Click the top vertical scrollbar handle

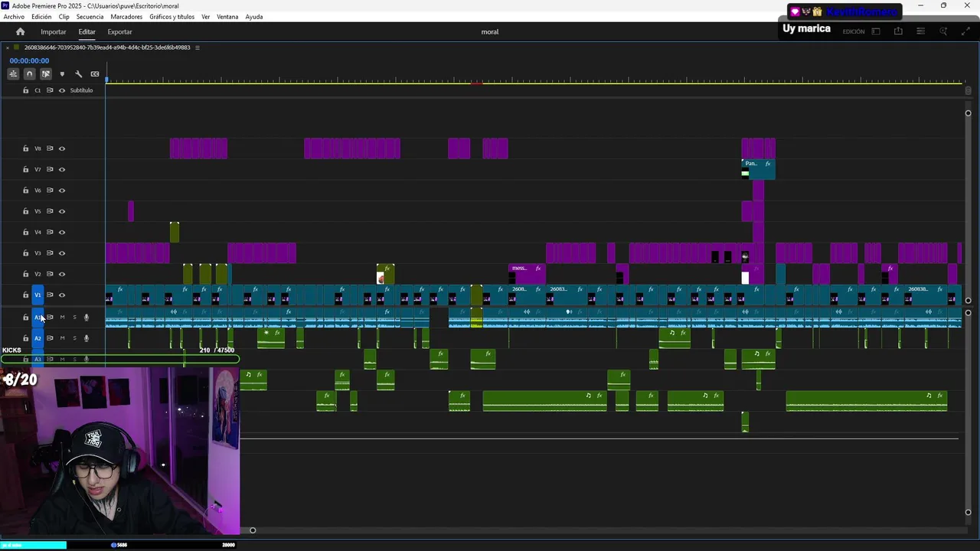[x=968, y=113]
